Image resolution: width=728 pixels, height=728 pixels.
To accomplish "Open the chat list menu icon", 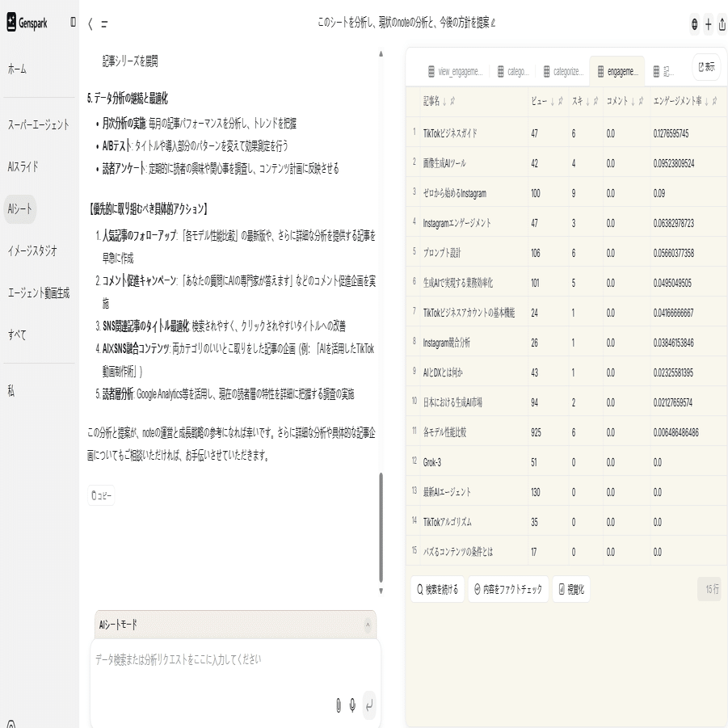I will 104,23.
